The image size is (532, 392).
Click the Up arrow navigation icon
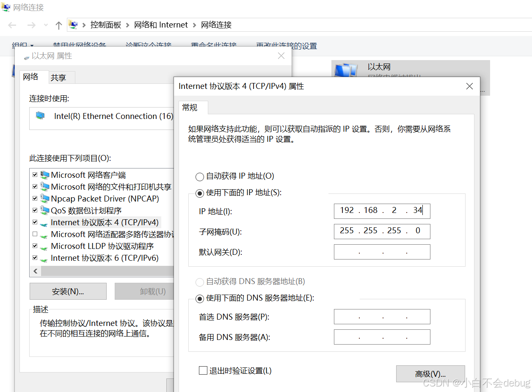coord(59,25)
